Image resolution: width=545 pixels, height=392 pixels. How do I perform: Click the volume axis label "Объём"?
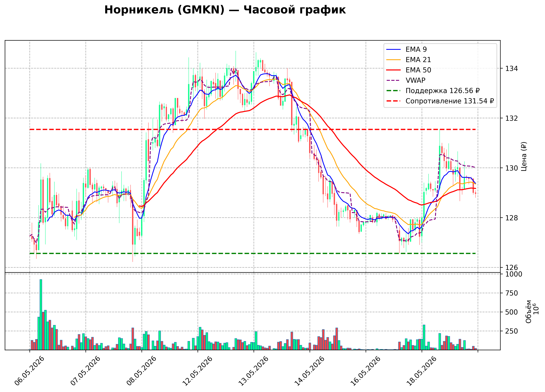529,312
